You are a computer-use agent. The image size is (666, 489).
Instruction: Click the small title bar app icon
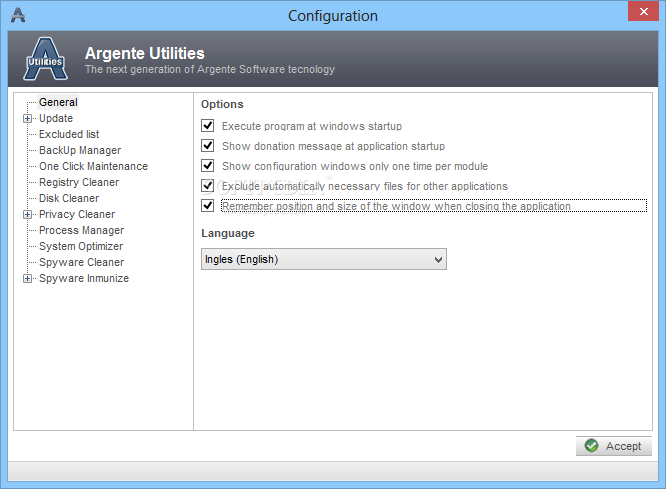tap(18, 15)
